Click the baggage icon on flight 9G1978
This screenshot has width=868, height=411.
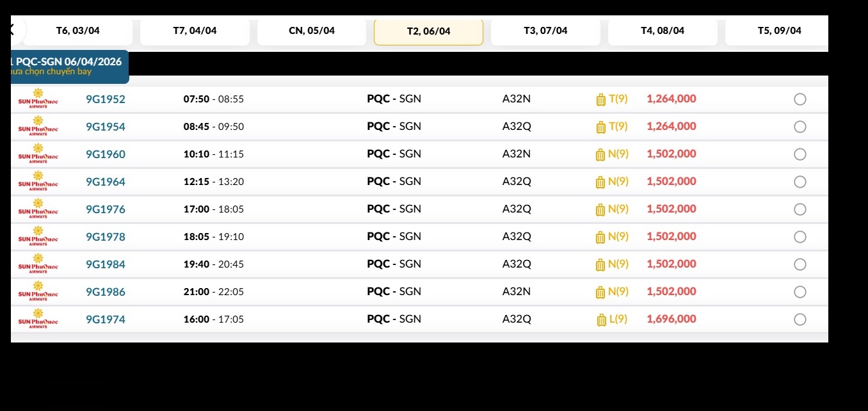pos(600,237)
